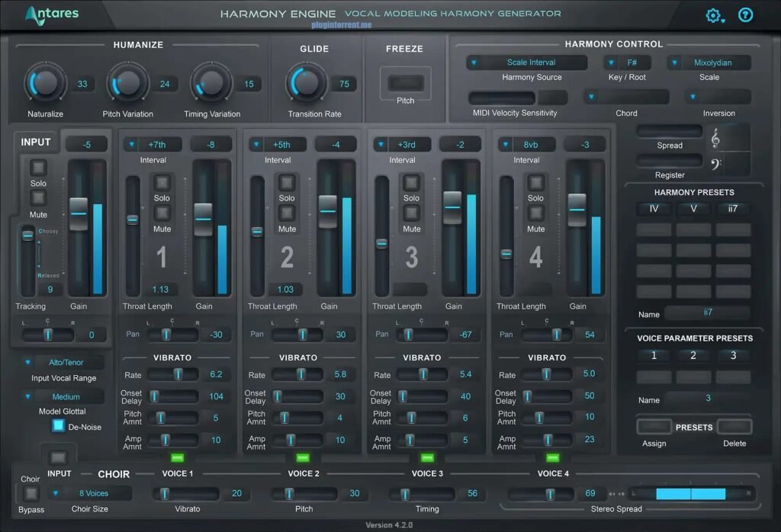The width and height of the screenshot is (781, 532).
Task: Click the choir Timing slider
Action: [422, 494]
